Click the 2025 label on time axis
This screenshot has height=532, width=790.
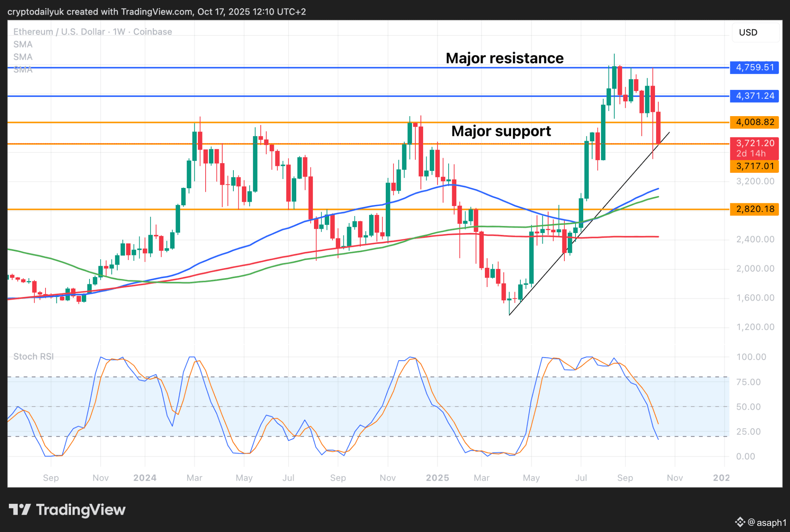[437, 478]
